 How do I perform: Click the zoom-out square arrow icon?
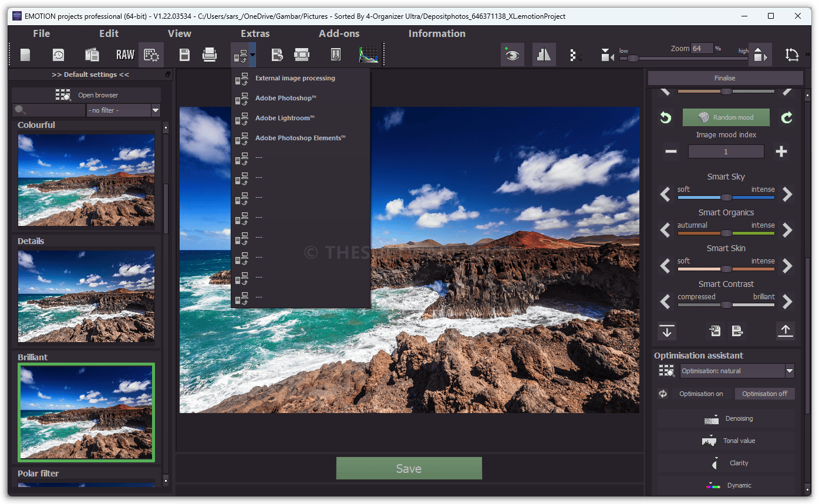[607, 56]
